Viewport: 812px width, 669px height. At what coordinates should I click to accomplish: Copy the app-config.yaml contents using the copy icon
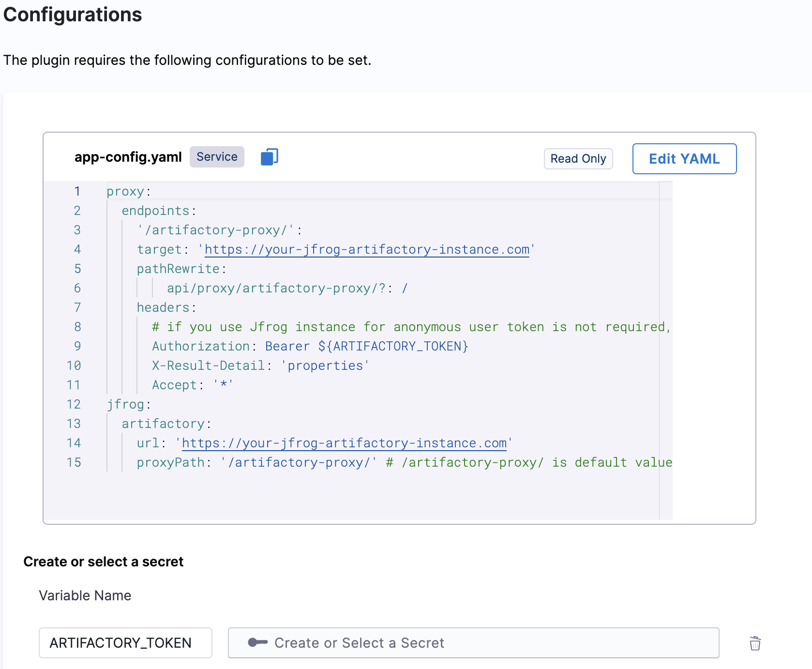coord(269,157)
